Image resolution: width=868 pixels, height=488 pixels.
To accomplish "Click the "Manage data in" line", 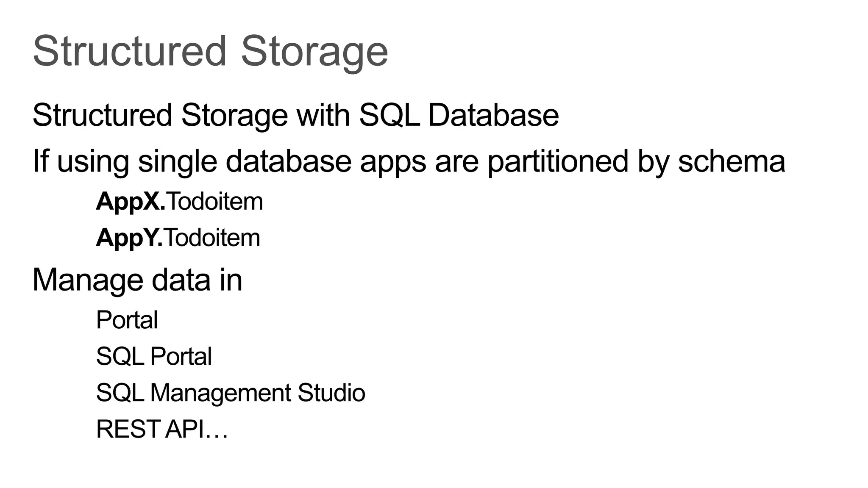I will [x=137, y=280].
